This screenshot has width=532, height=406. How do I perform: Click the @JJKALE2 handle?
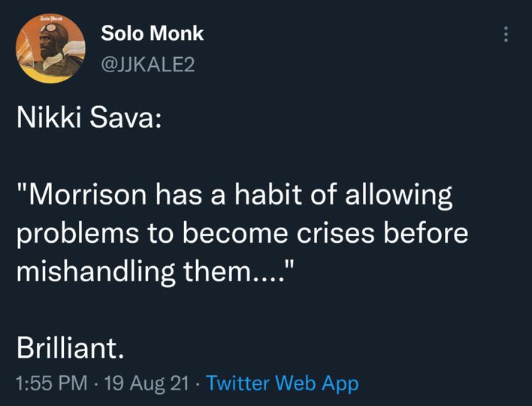[x=147, y=65]
